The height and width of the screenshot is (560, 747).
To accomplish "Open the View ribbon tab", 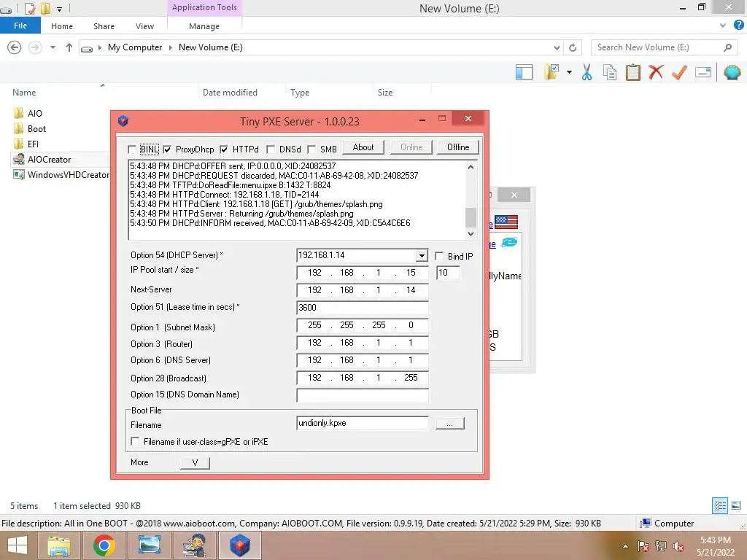I will [x=145, y=26].
